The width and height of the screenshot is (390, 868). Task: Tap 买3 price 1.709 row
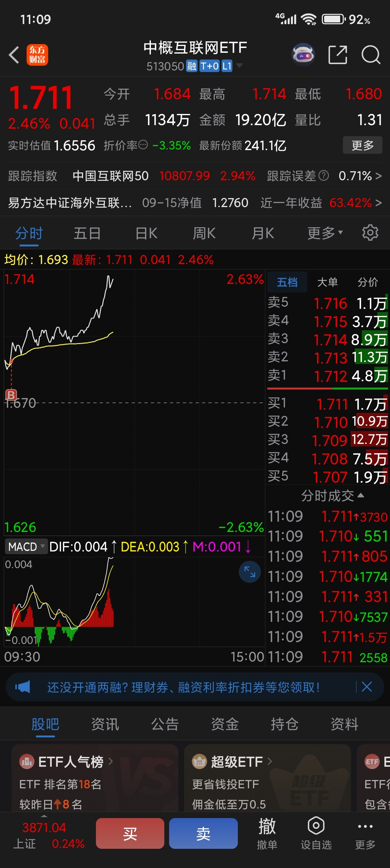tap(327, 440)
